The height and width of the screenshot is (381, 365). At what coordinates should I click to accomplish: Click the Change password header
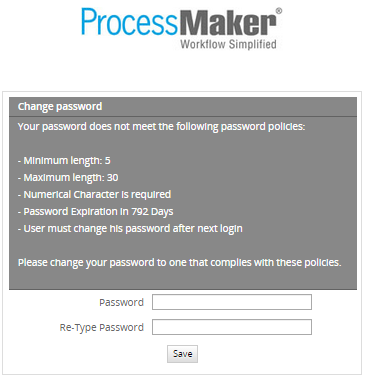click(x=60, y=106)
